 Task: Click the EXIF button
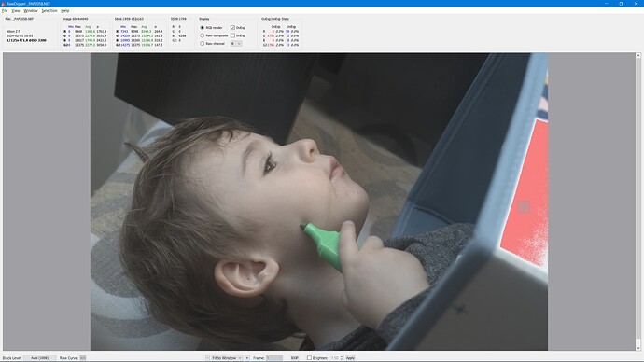295,358
